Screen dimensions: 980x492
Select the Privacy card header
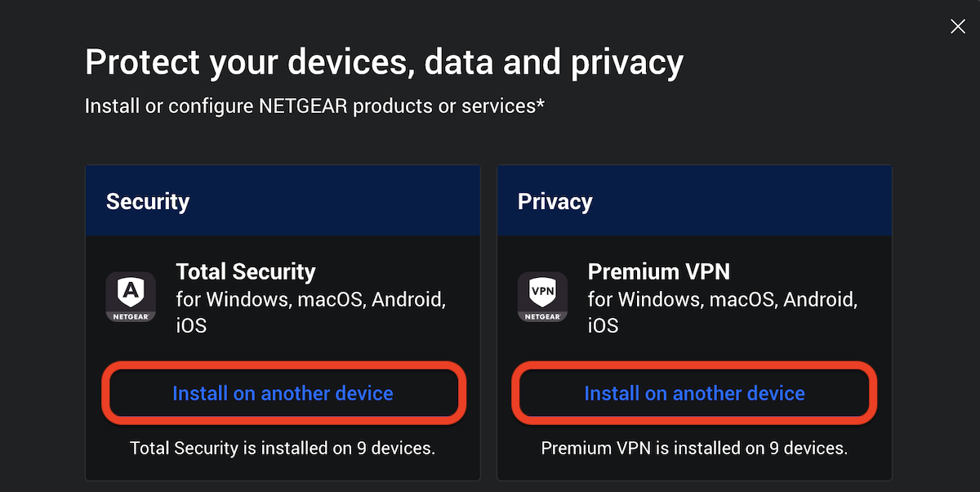coord(694,201)
